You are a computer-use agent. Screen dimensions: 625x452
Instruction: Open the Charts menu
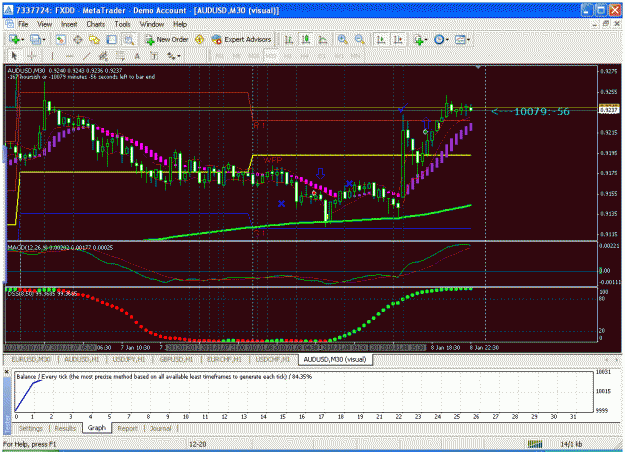point(96,24)
